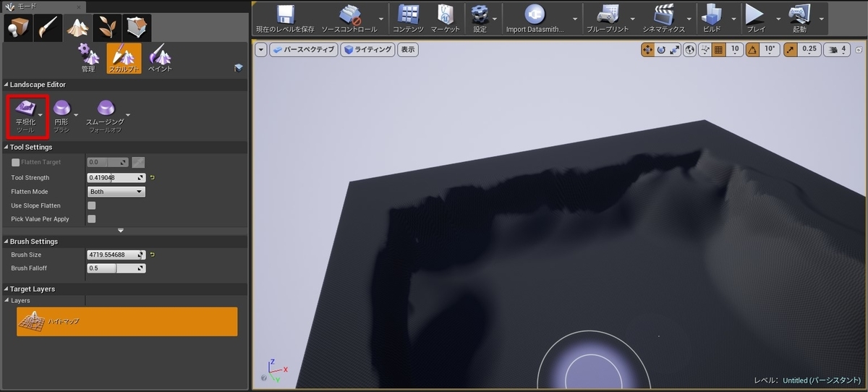The width and height of the screenshot is (868, 392).
Task: Select the Foliage leaf mode icon
Action: point(107,27)
